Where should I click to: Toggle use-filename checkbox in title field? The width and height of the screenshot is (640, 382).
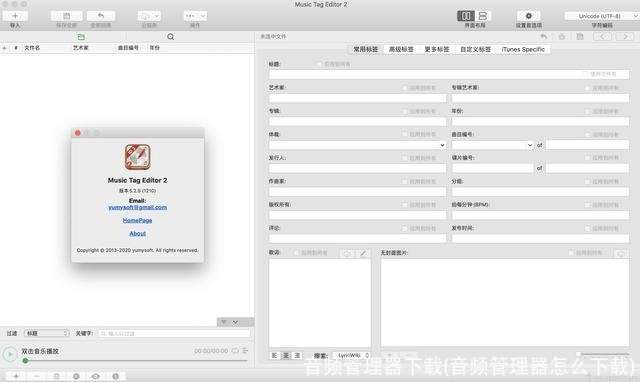pos(585,74)
